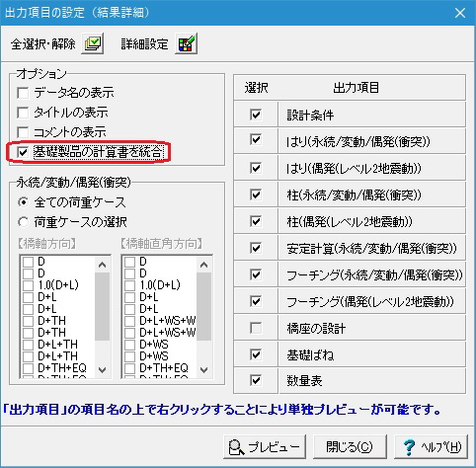
Task: Click up arrow of 橋軸直角方向 list scrollbar
Action: 204,265
